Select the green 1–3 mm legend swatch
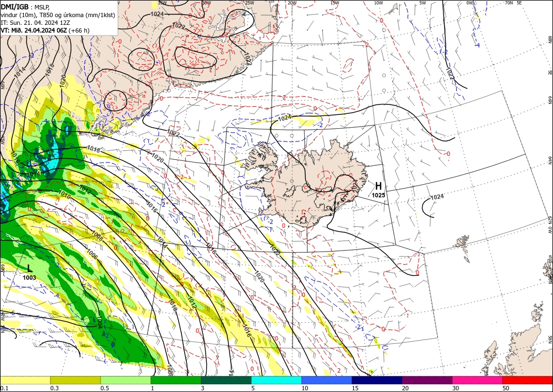 pyautogui.click(x=176, y=380)
